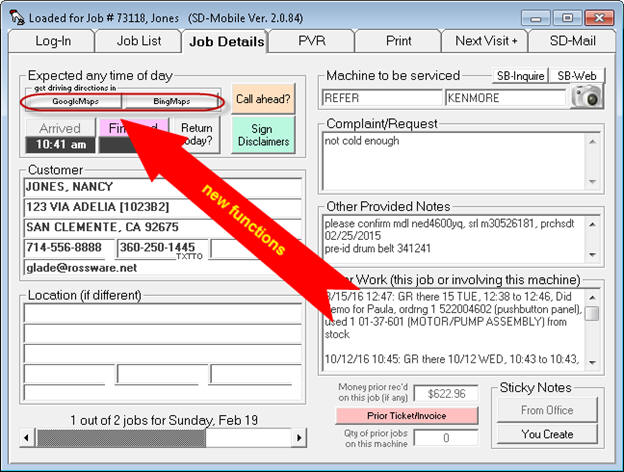This screenshot has width=624, height=472.
Task: Open GoogleMaps driving directions
Action: (x=72, y=101)
